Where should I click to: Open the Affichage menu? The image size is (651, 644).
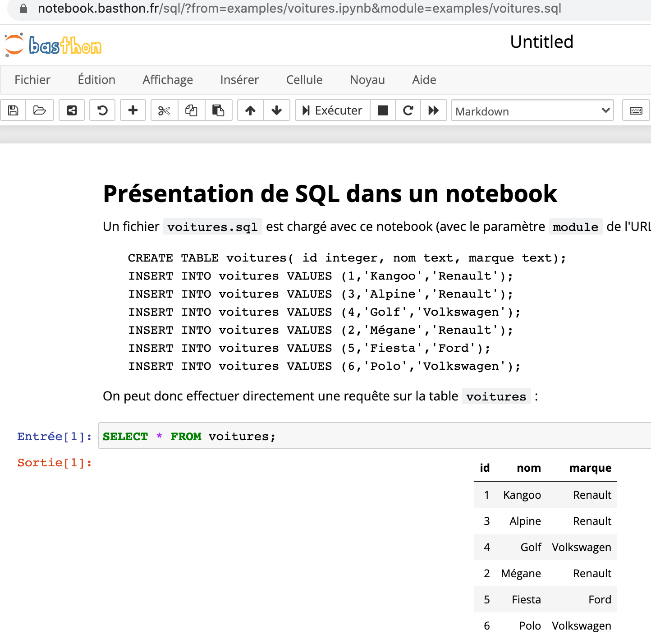168,80
